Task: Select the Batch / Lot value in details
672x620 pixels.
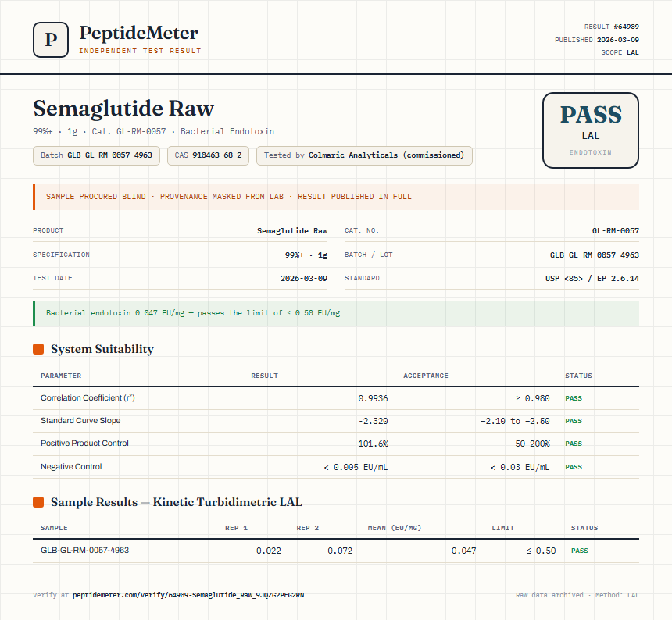Action: click(x=595, y=255)
